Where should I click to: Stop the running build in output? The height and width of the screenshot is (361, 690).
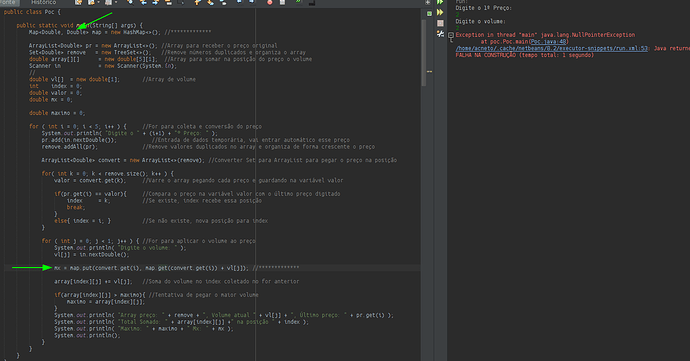(440, 23)
